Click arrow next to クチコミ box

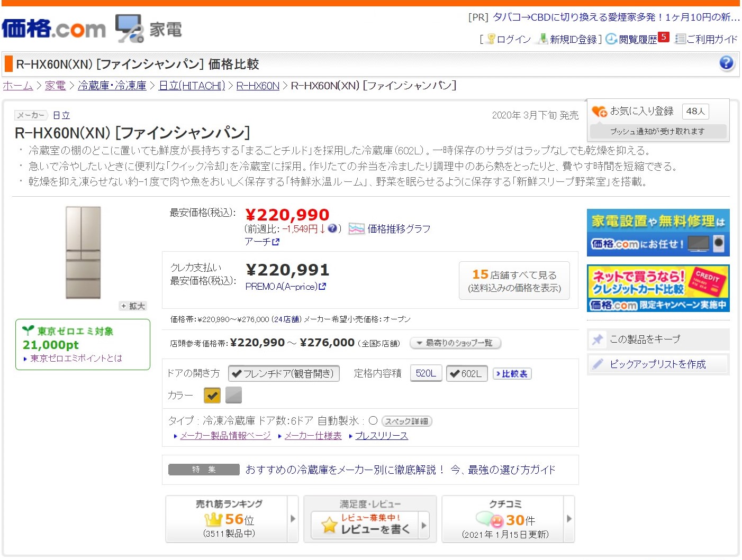(x=569, y=519)
